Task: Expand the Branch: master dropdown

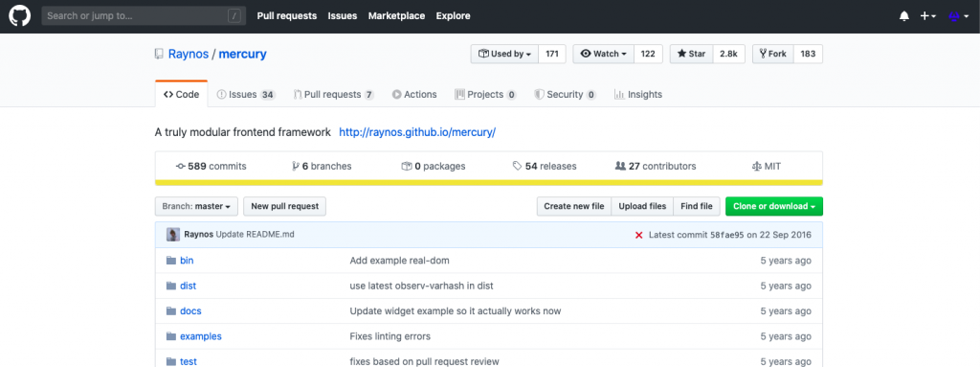Action: (x=197, y=206)
